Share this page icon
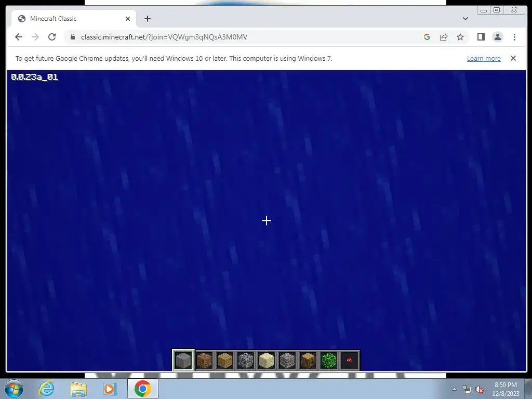 click(444, 37)
